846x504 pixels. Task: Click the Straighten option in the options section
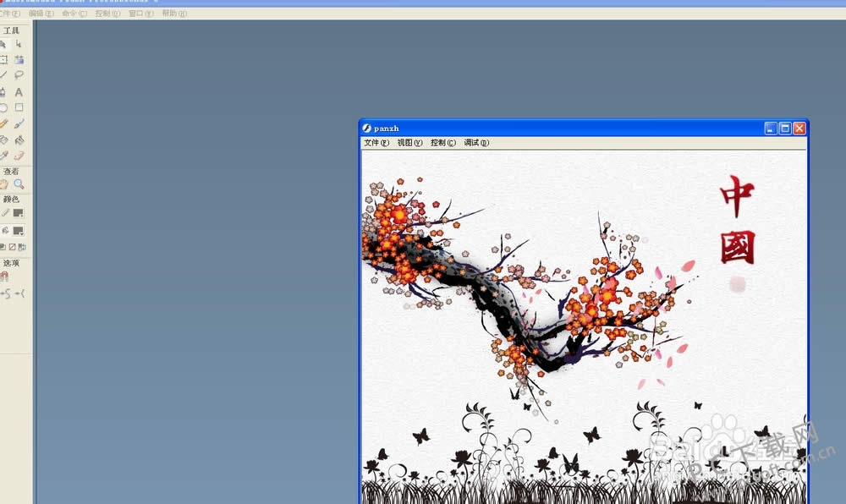coord(19,293)
